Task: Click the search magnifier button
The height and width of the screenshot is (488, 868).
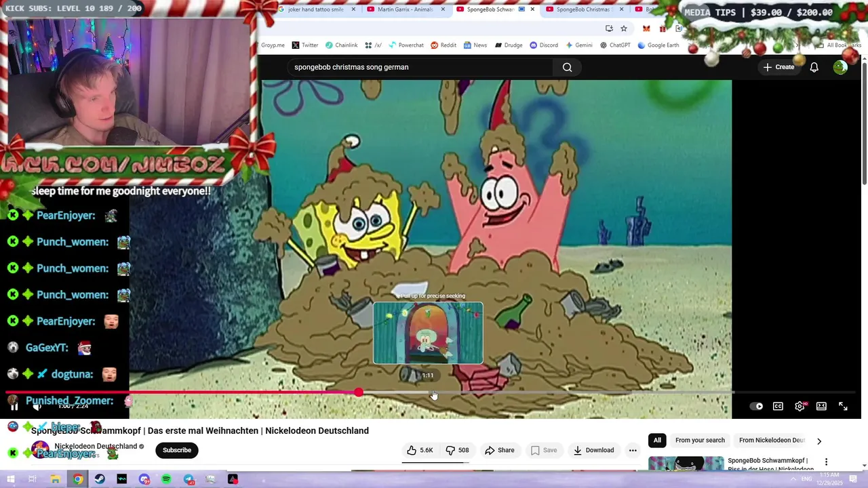Action: click(567, 67)
